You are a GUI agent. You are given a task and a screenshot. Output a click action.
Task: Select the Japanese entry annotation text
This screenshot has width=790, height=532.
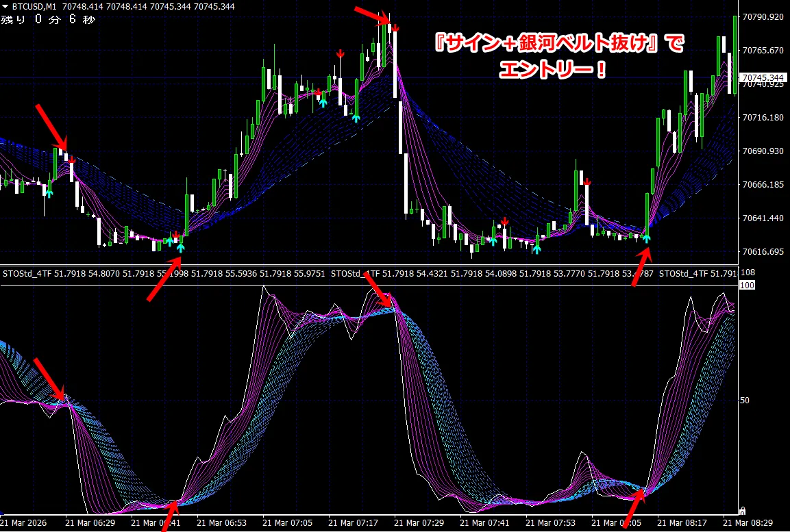560,56
